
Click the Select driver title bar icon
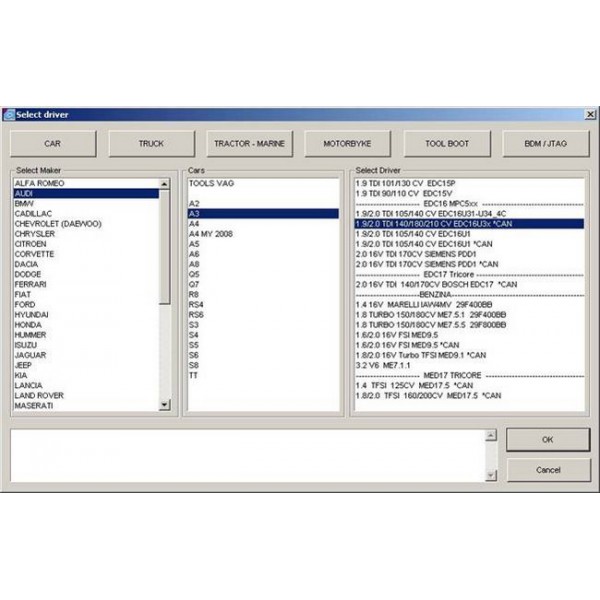(x=9, y=115)
